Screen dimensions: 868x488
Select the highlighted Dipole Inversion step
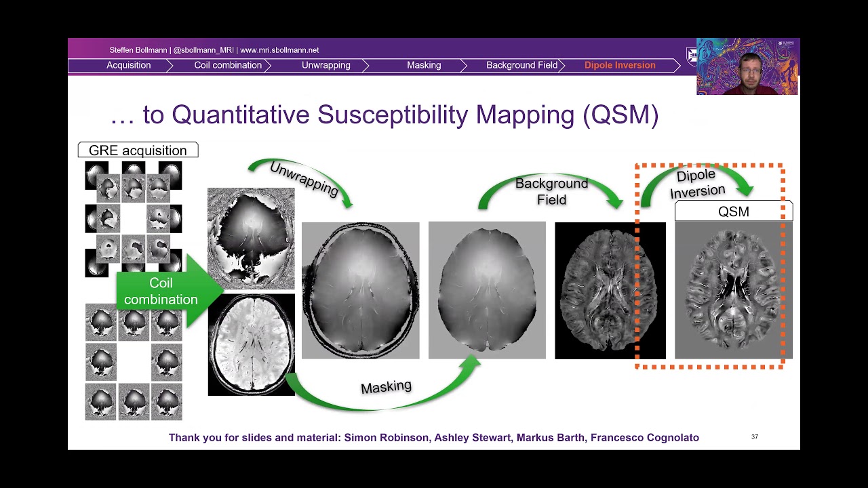(620, 66)
